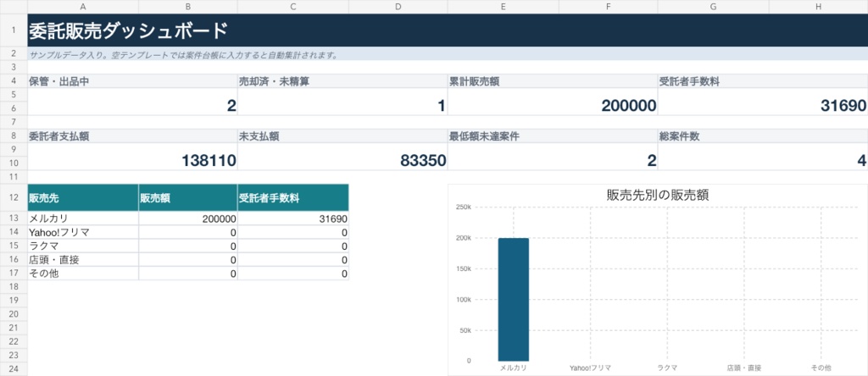This screenshot has width=868, height=376.
Task: Click the 店頭・直接 販売額 cell showing 0
Action: pyautogui.click(x=188, y=259)
